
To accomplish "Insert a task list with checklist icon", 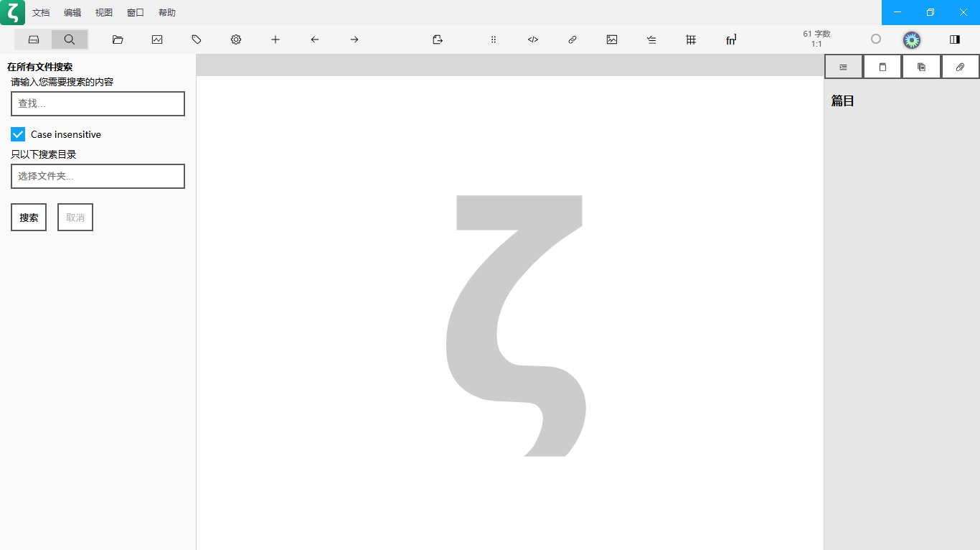I will pyautogui.click(x=651, y=39).
